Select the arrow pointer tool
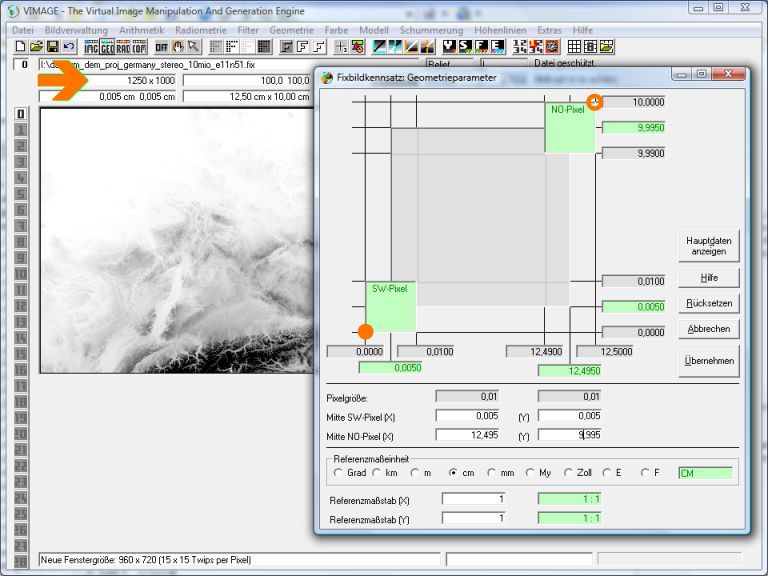The image size is (768, 576). click(x=193, y=46)
